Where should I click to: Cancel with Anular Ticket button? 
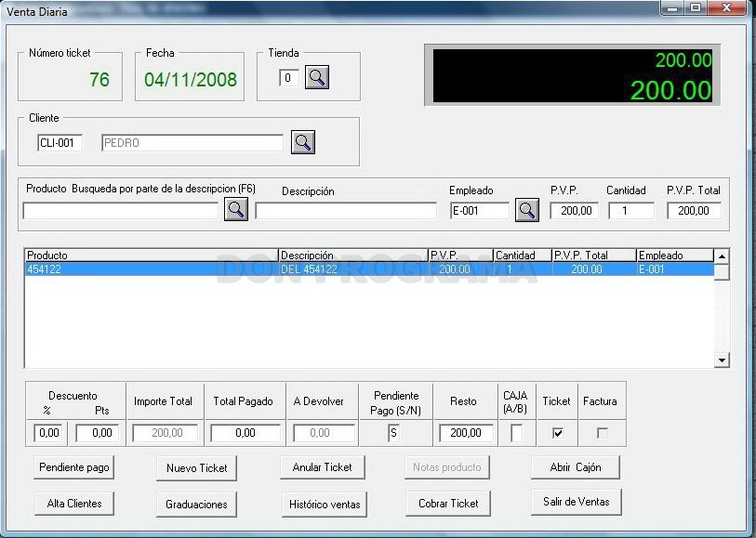322,466
